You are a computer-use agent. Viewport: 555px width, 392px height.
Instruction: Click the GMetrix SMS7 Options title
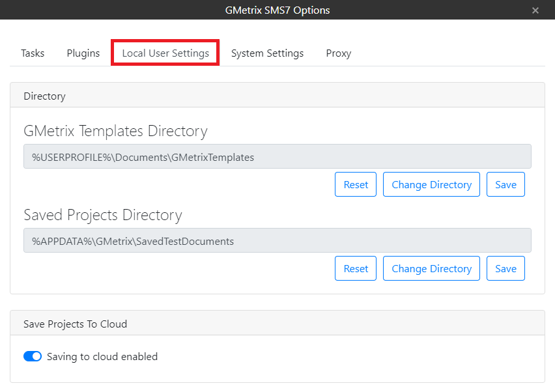pos(277,10)
